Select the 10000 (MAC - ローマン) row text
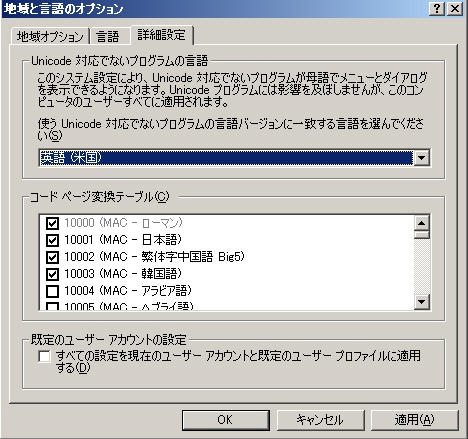Viewport: 468px width, 439px height. (x=124, y=223)
